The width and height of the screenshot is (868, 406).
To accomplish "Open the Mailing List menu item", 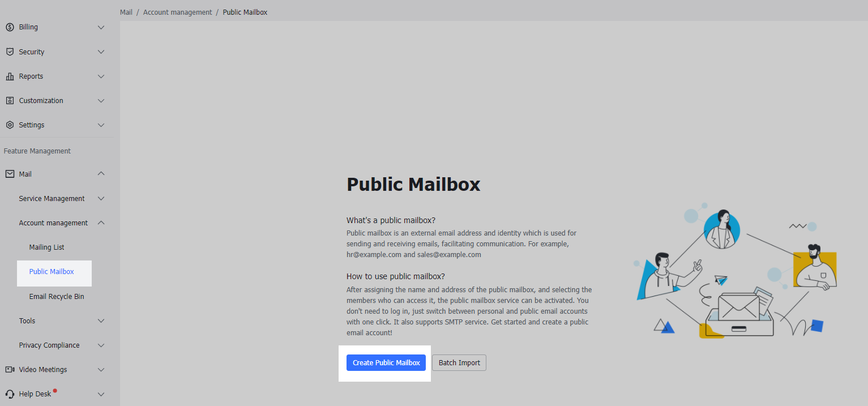I will pos(45,247).
